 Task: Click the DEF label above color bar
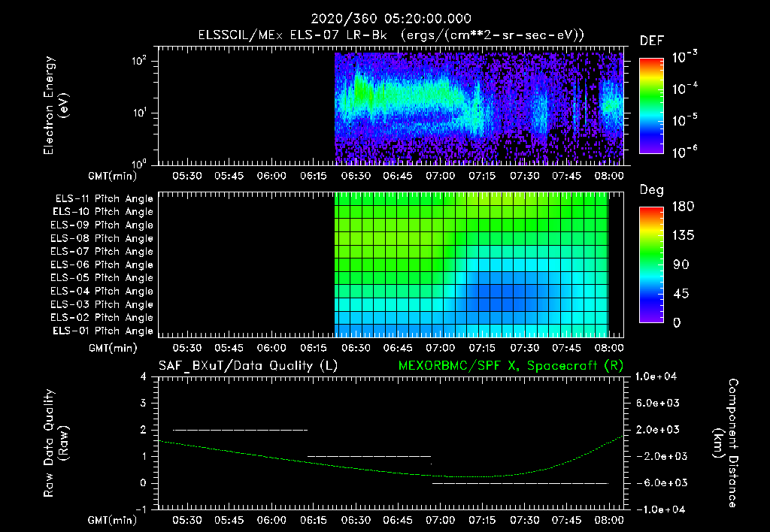651,41
